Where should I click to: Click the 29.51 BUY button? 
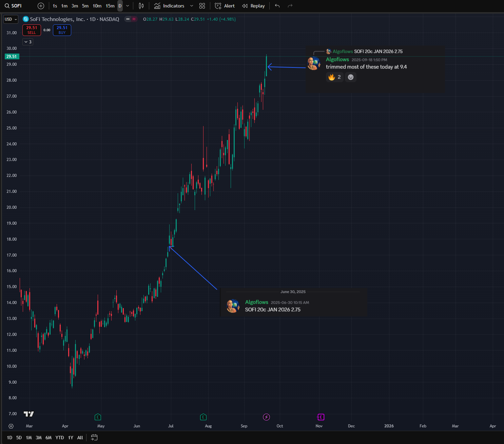click(62, 30)
